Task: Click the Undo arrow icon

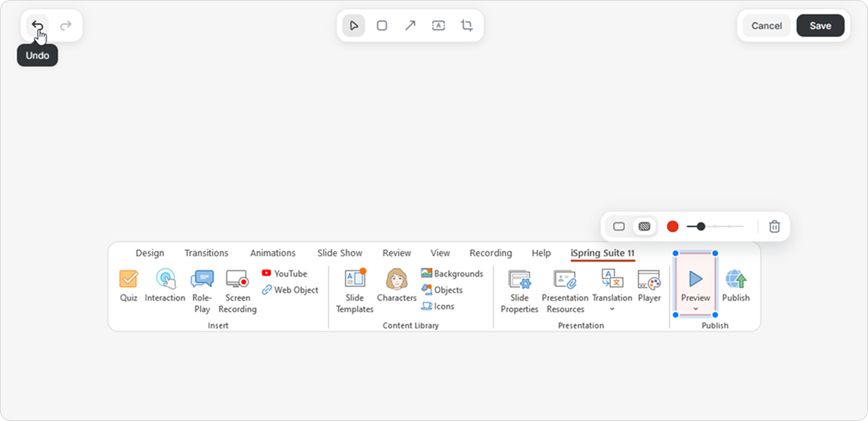Action: (x=37, y=25)
